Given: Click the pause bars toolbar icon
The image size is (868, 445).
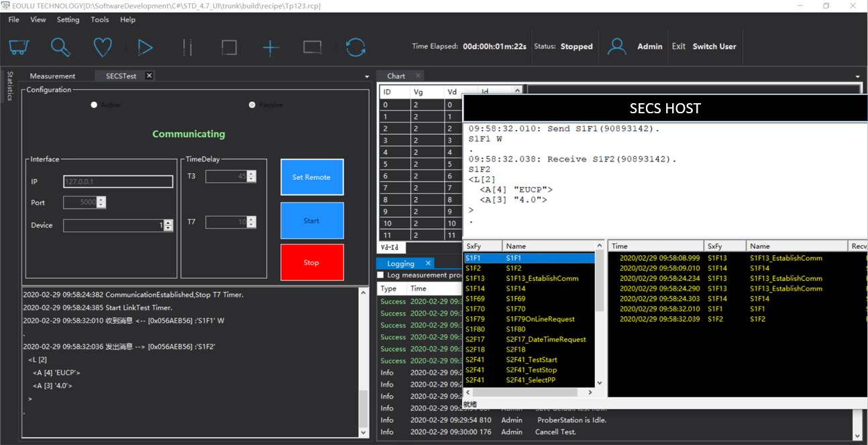Looking at the screenshot, I should 187,47.
